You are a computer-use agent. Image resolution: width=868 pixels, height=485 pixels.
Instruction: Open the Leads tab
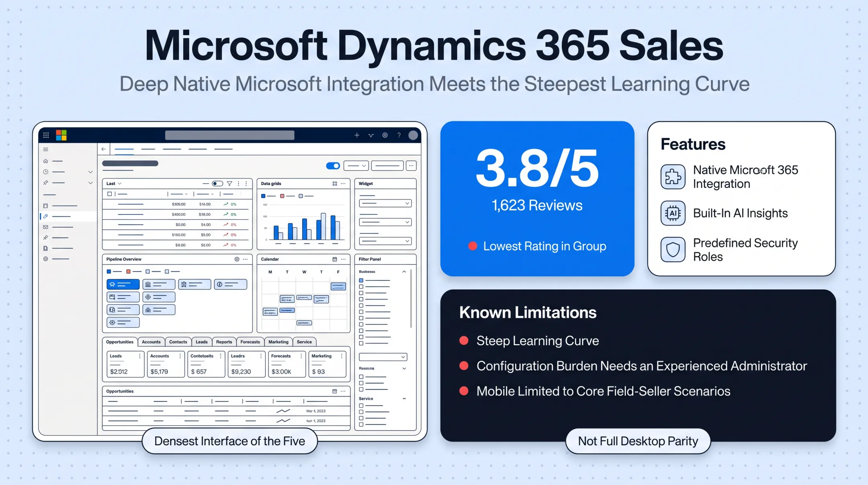202,342
